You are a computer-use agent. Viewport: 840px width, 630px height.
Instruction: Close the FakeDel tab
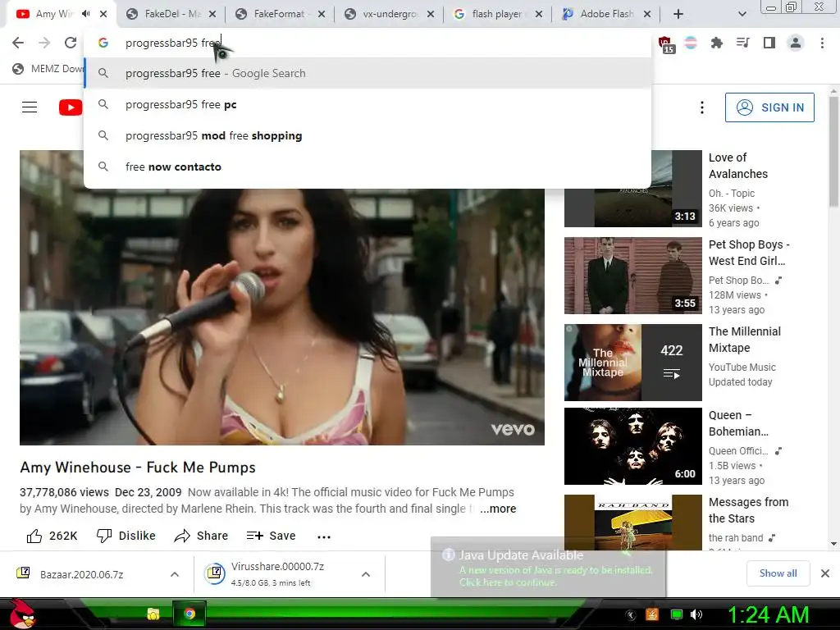212,14
